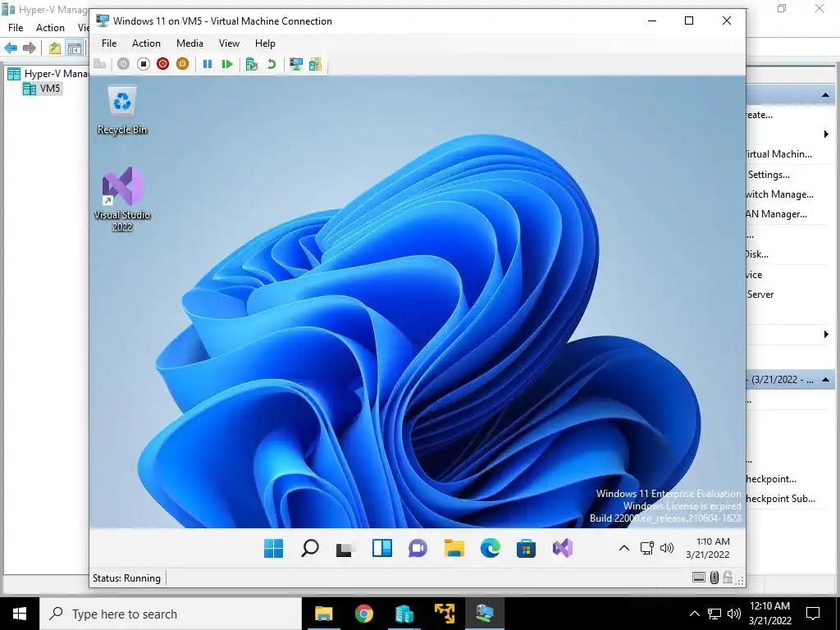Viewport: 840px width, 630px height.
Task: Open the Action menu in Hyper-V Manager
Action: [50, 27]
